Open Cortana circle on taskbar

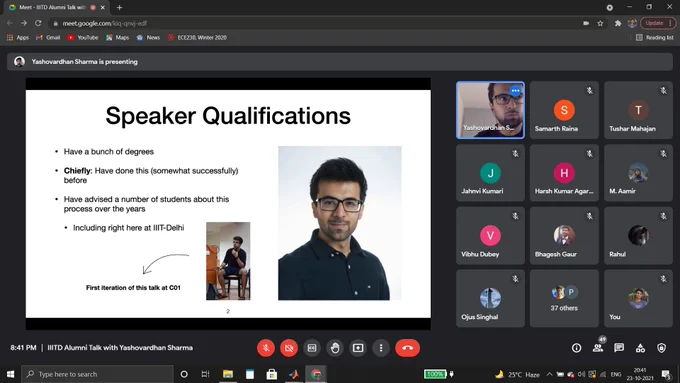tap(184, 374)
